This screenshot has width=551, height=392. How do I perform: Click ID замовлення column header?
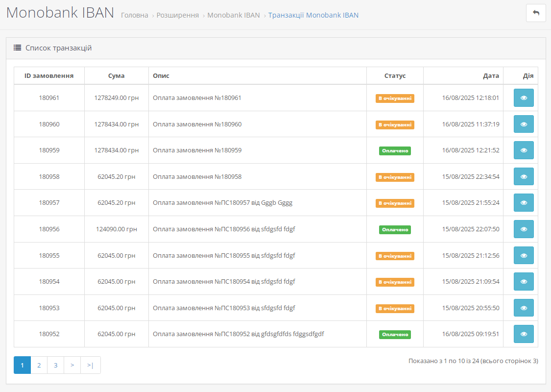click(49, 75)
